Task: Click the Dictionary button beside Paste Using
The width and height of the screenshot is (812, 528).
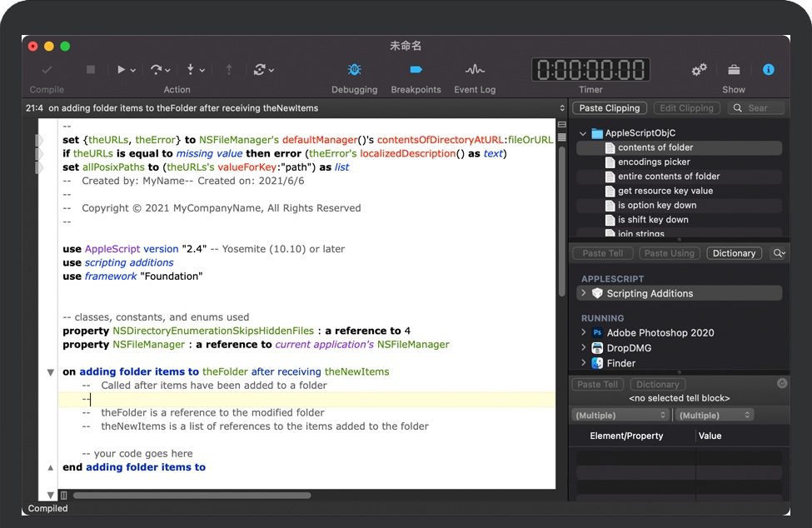Action: [734, 253]
